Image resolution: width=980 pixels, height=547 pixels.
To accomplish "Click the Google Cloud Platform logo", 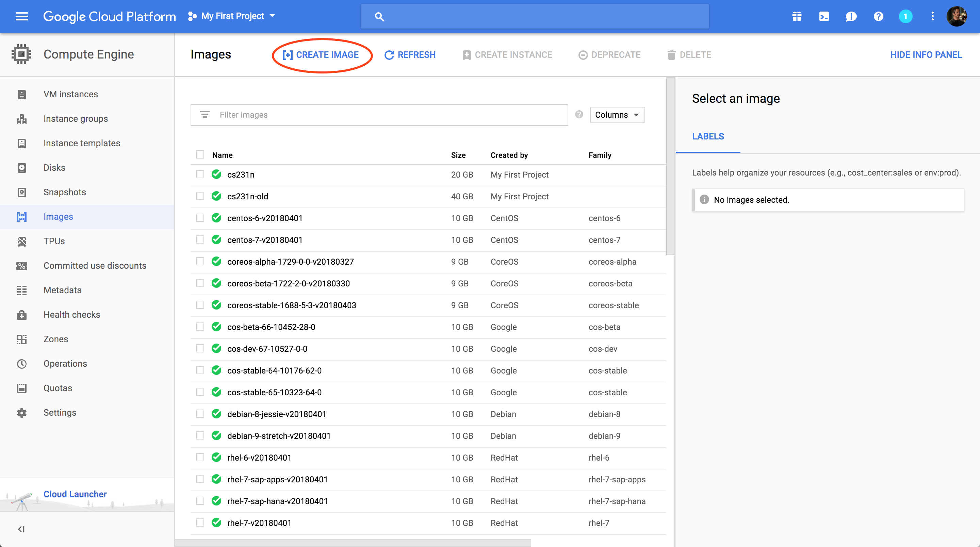I will tap(110, 16).
